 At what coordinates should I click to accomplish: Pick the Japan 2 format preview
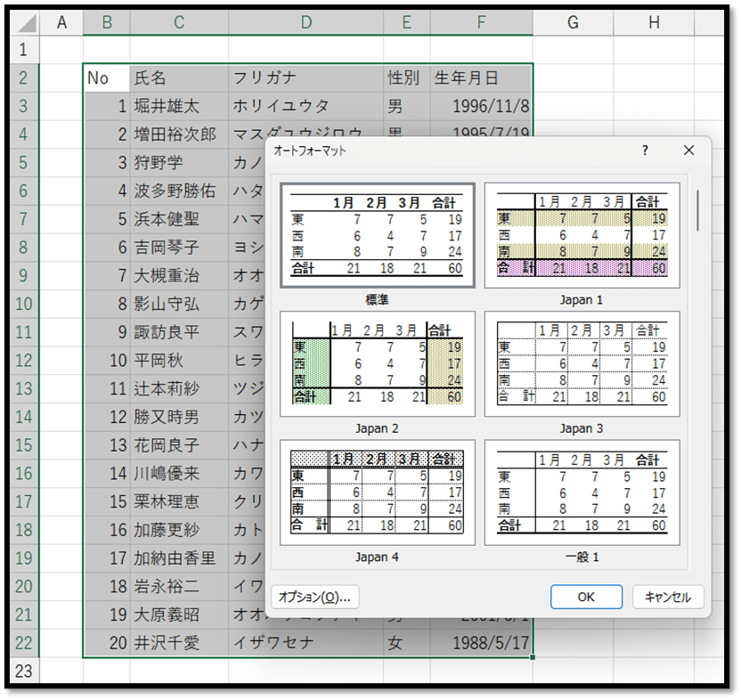pyautogui.click(x=377, y=364)
